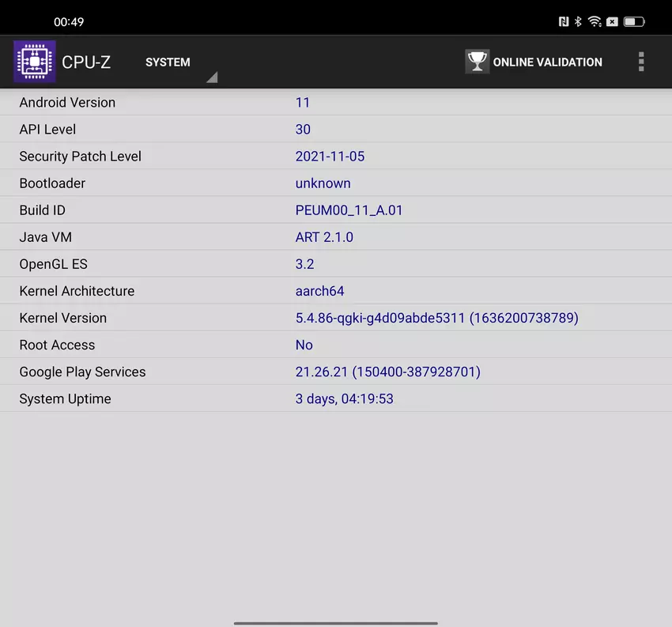This screenshot has height=627, width=672.
Task: Click the CPU-Z app title text
Action: pos(86,62)
